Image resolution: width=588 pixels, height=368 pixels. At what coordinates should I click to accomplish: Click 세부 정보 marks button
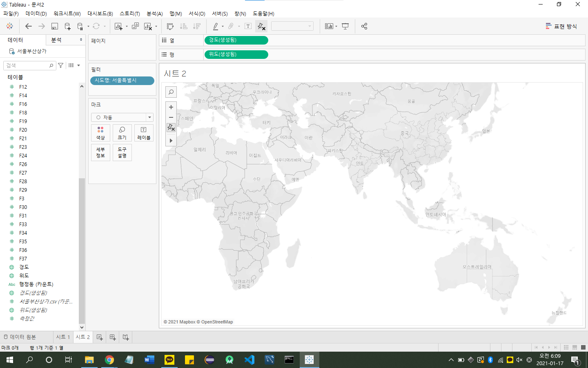tap(100, 153)
